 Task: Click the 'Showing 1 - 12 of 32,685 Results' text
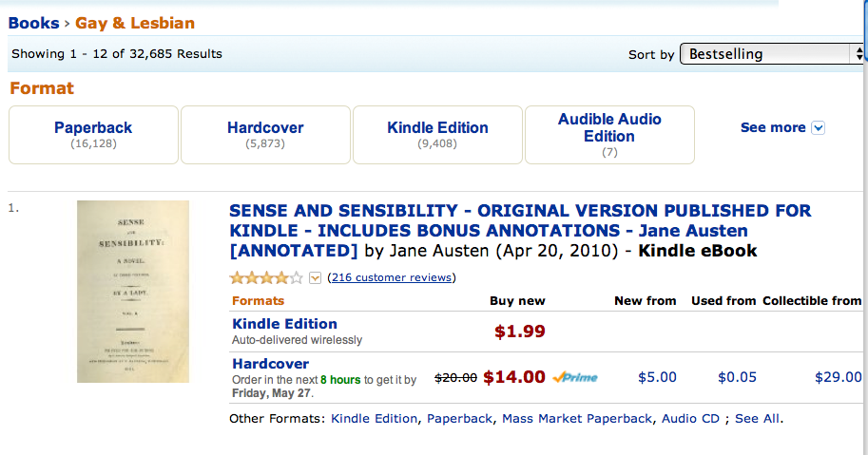[117, 53]
